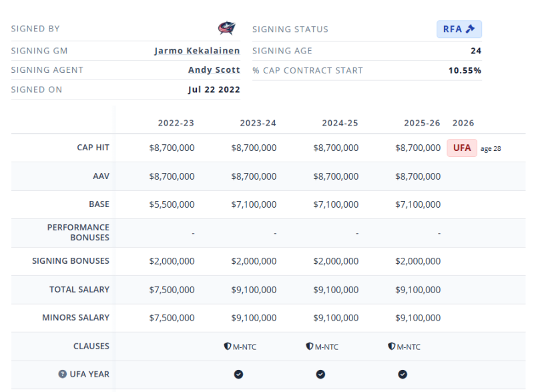This screenshot has width=534, height=392.
Task: Click the shield icon for 2023-24 M-NTC clause
Action: [227, 347]
